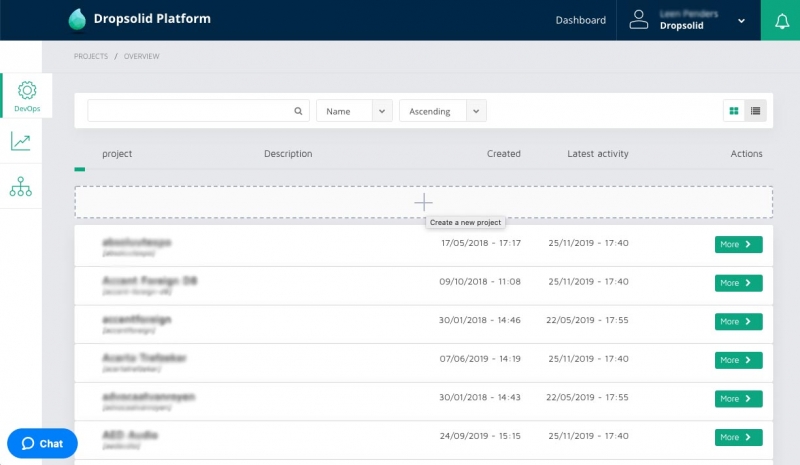
Task: Click More for project created 30/01/2018 14:43
Action: click(x=738, y=399)
